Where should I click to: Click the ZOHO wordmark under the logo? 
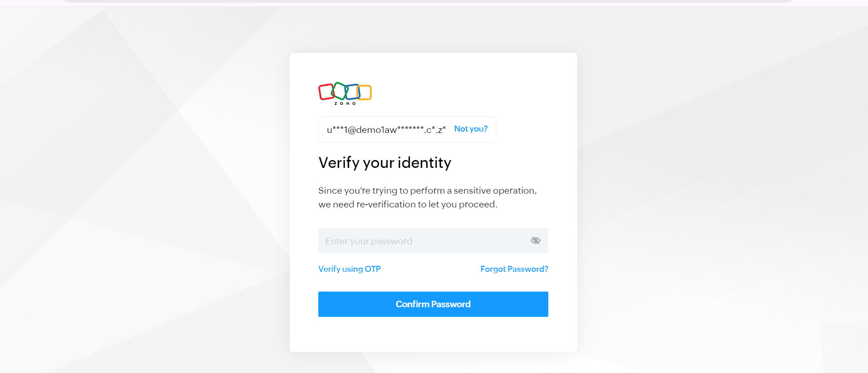pos(345,103)
